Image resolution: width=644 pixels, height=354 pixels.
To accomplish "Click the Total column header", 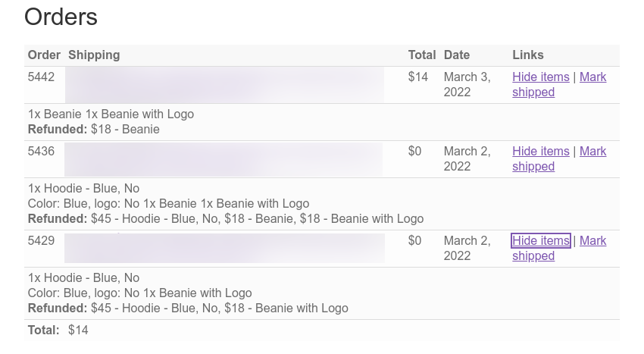I will pyautogui.click(x=422, y=55).
